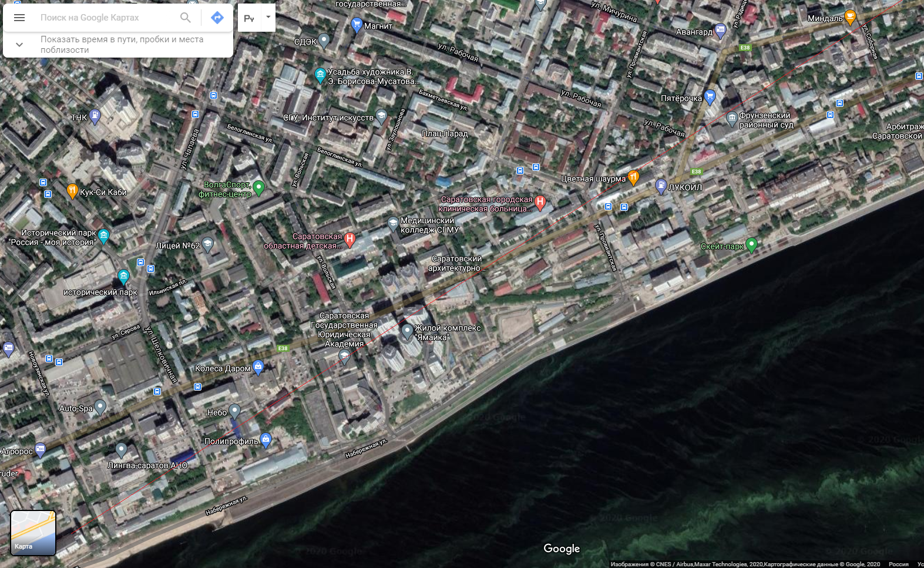Click the Google logo at bottom
The image size is (924, 568).
tap(562, 549)
